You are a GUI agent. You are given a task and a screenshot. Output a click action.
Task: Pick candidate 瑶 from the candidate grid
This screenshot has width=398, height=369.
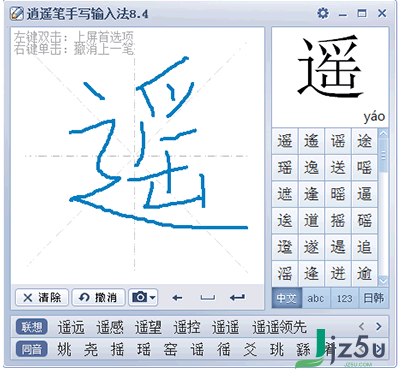pos(285,168)
